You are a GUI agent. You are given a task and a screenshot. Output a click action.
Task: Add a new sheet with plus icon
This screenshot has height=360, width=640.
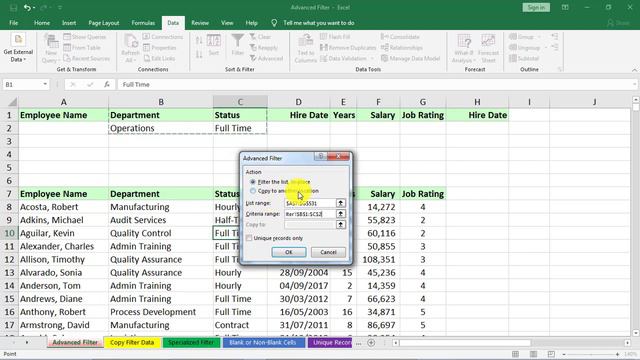[x=371, y=343]
